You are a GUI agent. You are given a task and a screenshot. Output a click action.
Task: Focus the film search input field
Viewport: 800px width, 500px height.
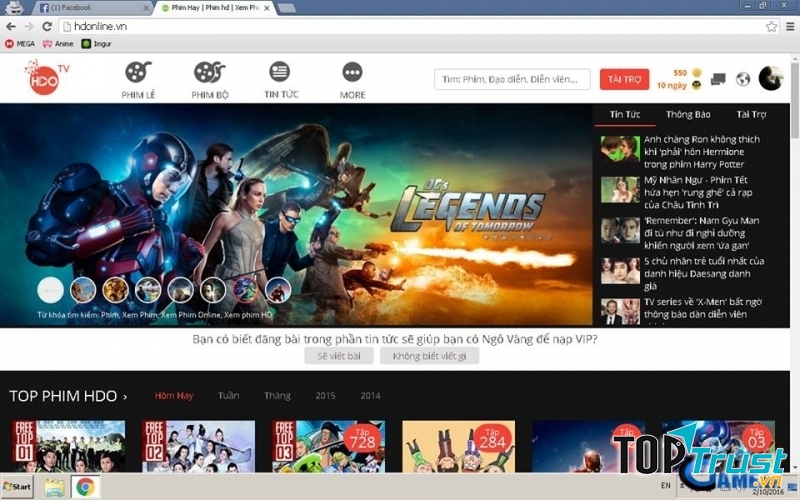[512, 79]
